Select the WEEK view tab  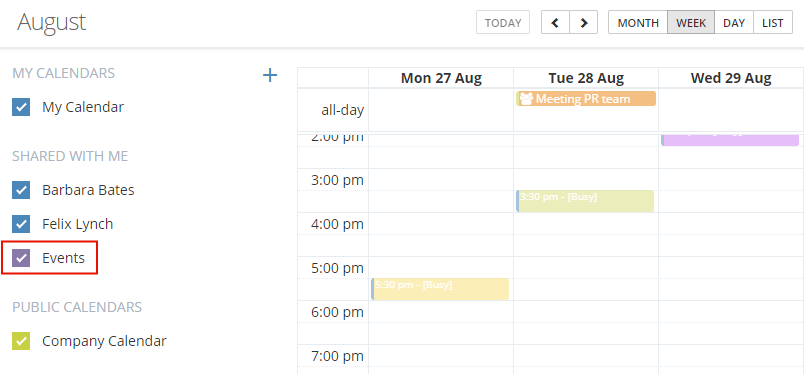[691, 23]
